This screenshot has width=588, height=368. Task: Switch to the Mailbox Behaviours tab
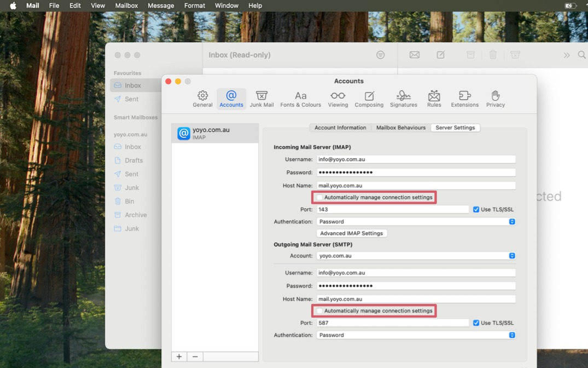click(x=401, y=128)
